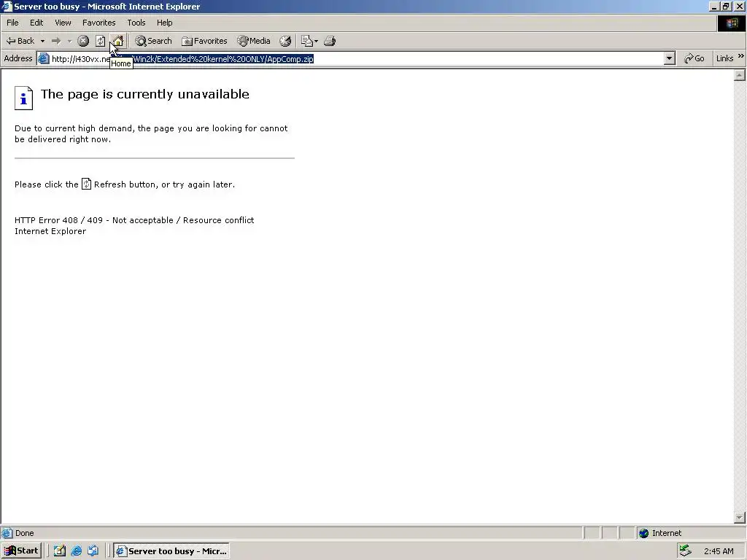Click the Go button

click(694, 58)
